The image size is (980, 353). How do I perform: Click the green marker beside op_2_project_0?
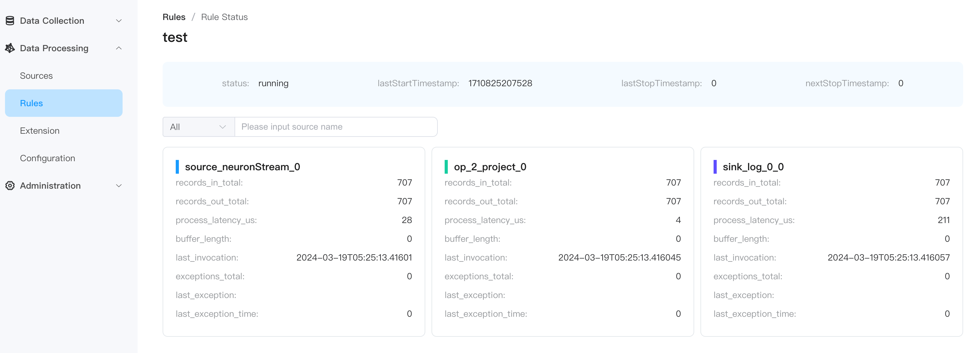[446, 167]
